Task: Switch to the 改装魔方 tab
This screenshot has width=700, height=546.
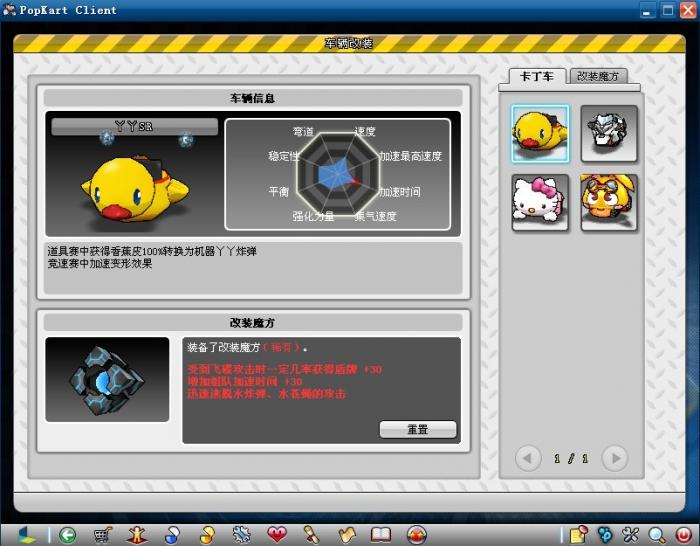Action: tap(598, 76)
